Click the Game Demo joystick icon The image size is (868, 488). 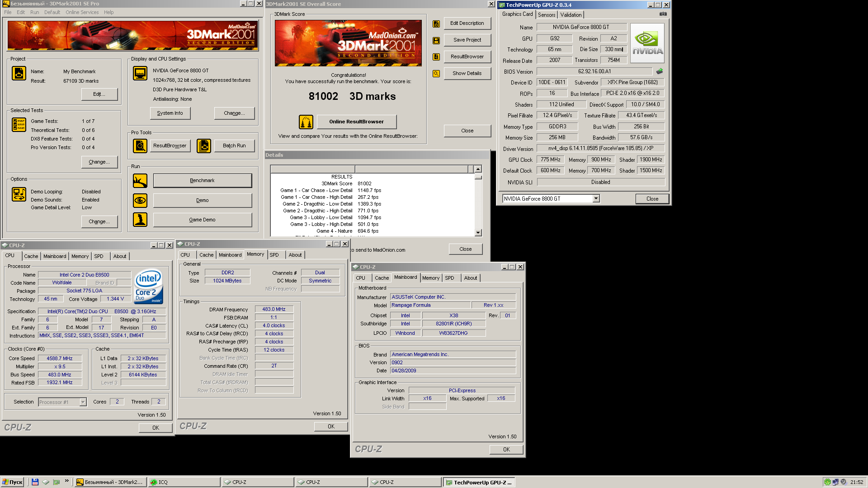coord(140,220)
